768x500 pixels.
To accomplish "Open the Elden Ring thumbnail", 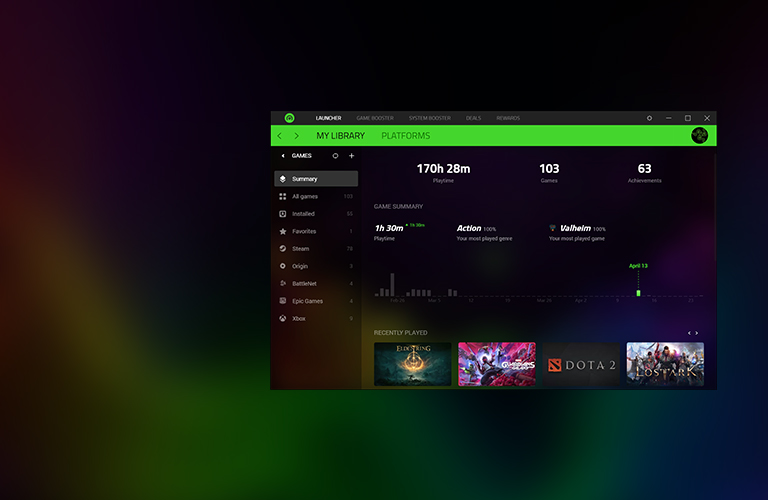I will [412, 364].
